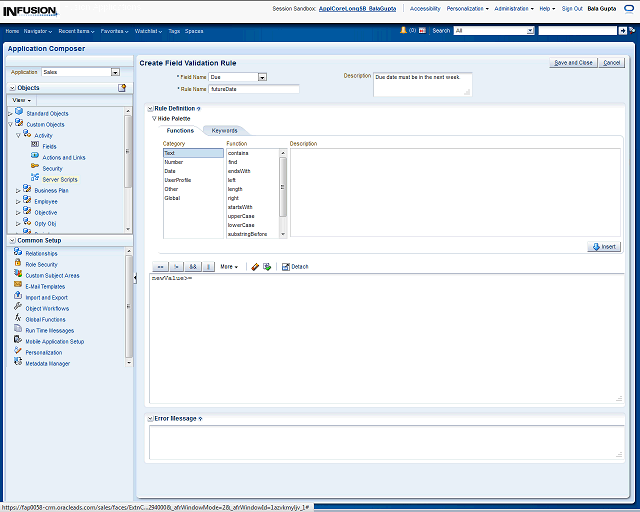Select Server Scripts in the object tree
This screenshot has height=512, width=640.
pyautogui.click(x=59, y=179)
